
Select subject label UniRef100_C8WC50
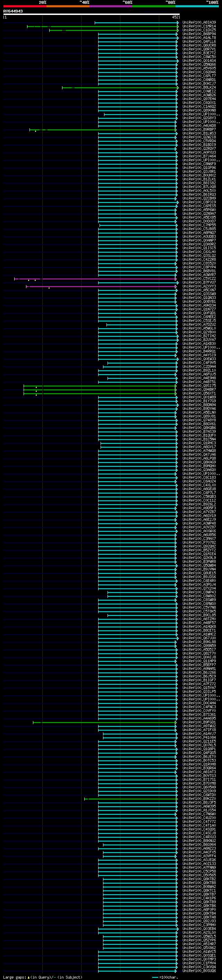[199, 57]
